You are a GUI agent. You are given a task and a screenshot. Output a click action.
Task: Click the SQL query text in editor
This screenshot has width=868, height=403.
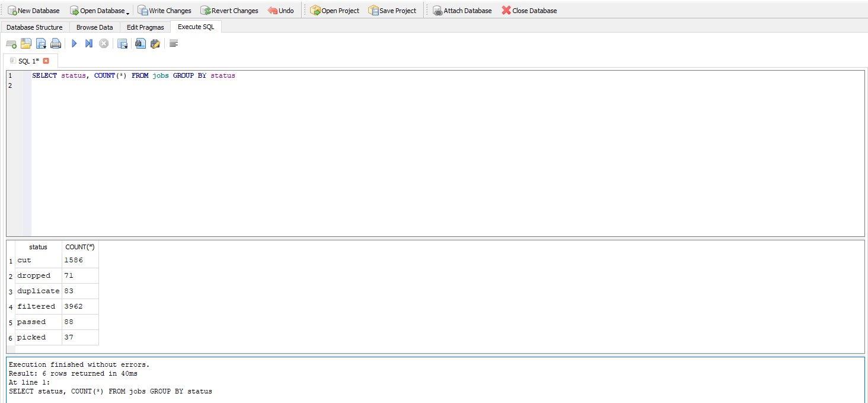coord(133,76)
